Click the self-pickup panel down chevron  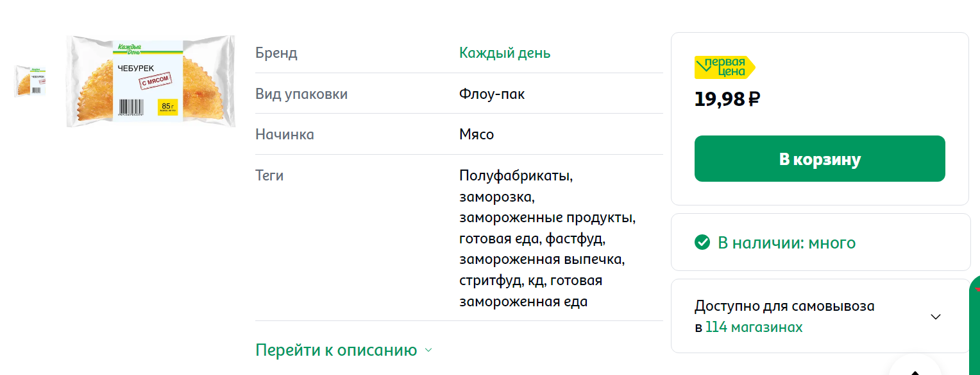[x=936, y=317]
